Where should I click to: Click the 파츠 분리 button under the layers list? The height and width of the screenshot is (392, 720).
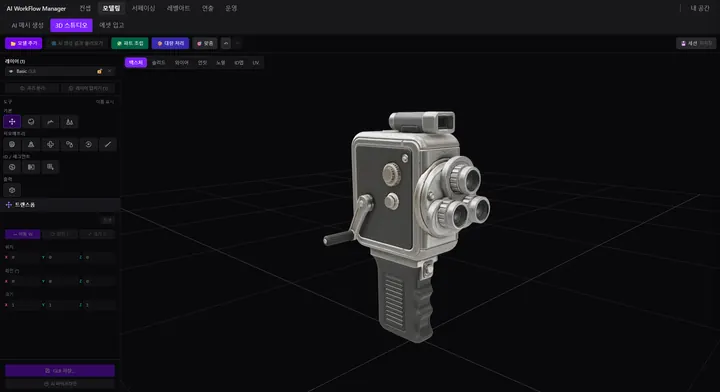coord(32,88)
